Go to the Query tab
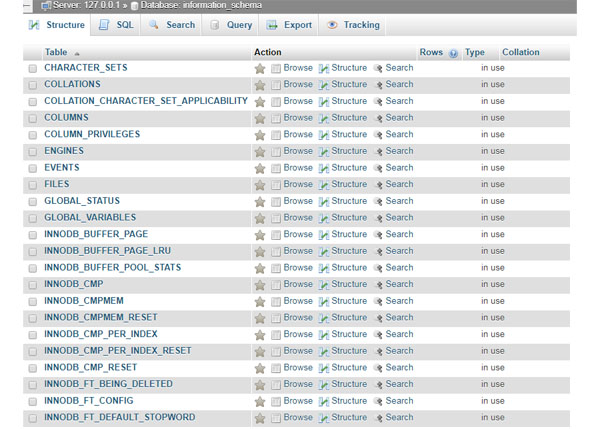Screen dimensions: 600x429 pos(231,25)
